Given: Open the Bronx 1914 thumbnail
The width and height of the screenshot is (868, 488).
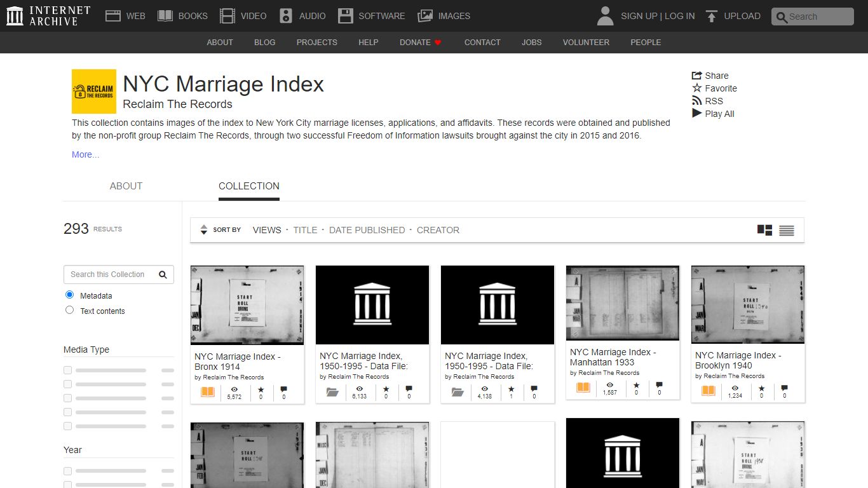Looking at the screenshot, I should [247, 305].
